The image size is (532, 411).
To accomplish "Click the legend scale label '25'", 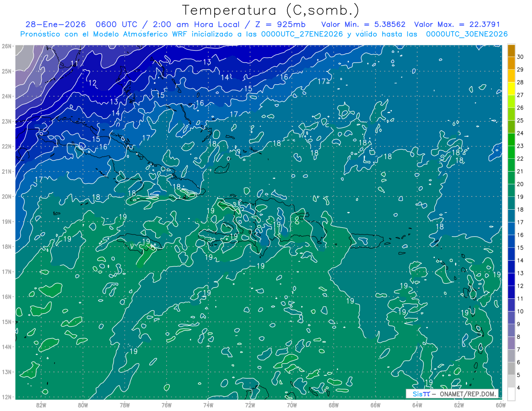I will (x=520, y=121).
